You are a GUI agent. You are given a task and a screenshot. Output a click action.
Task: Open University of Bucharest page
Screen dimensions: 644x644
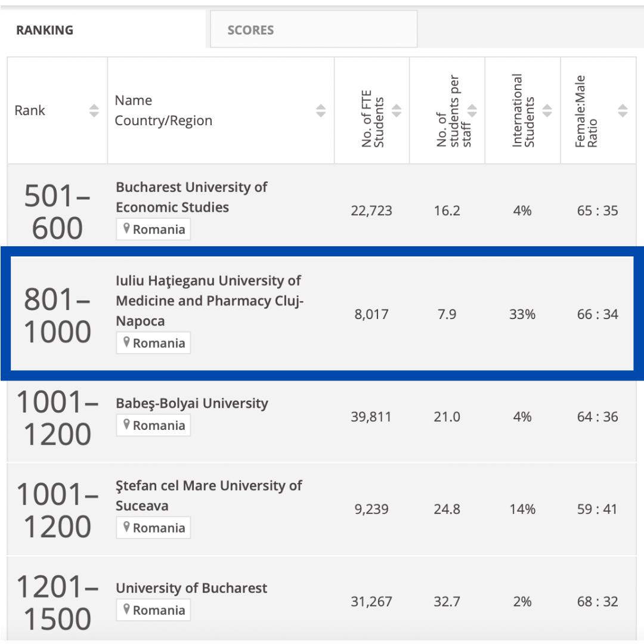click(191, 588)
